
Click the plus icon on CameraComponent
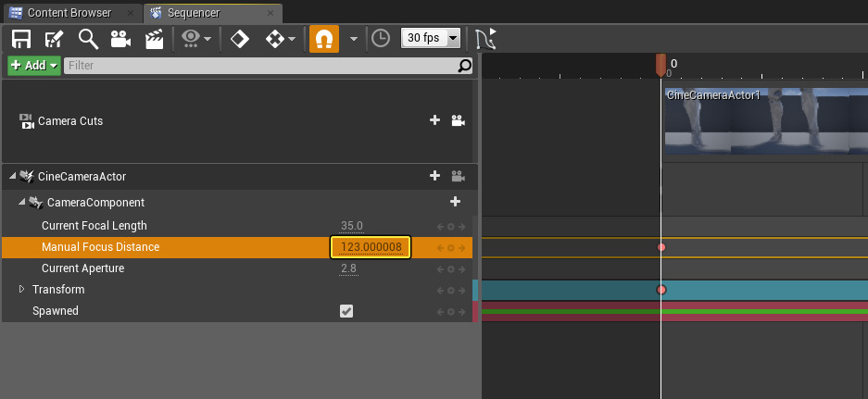point(455,202)
